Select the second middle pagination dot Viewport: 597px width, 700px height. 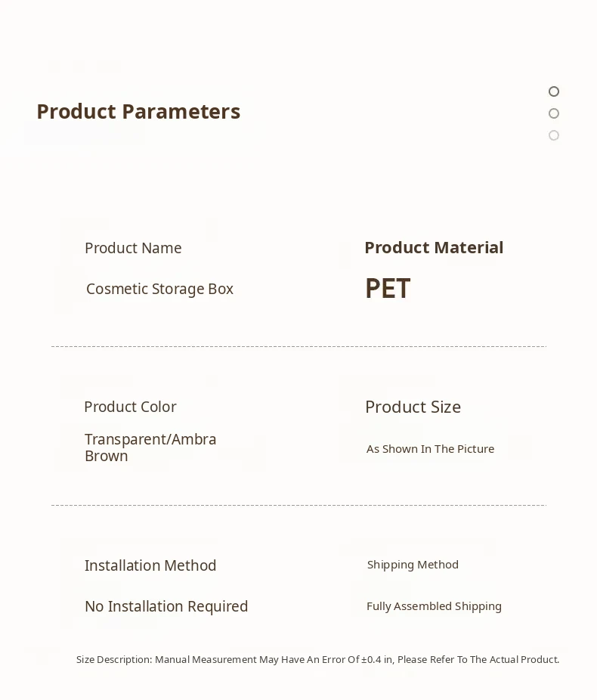(x=554, y=113)
